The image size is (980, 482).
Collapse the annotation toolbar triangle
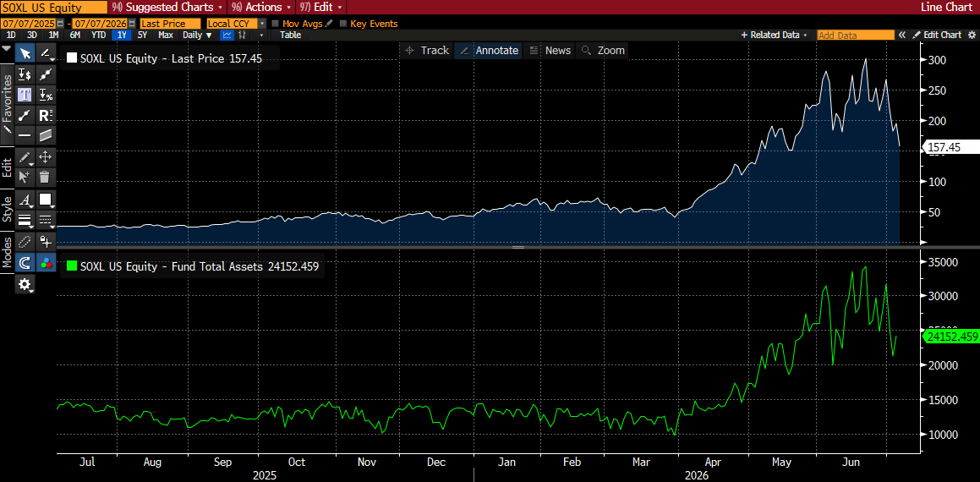[7, 48]
